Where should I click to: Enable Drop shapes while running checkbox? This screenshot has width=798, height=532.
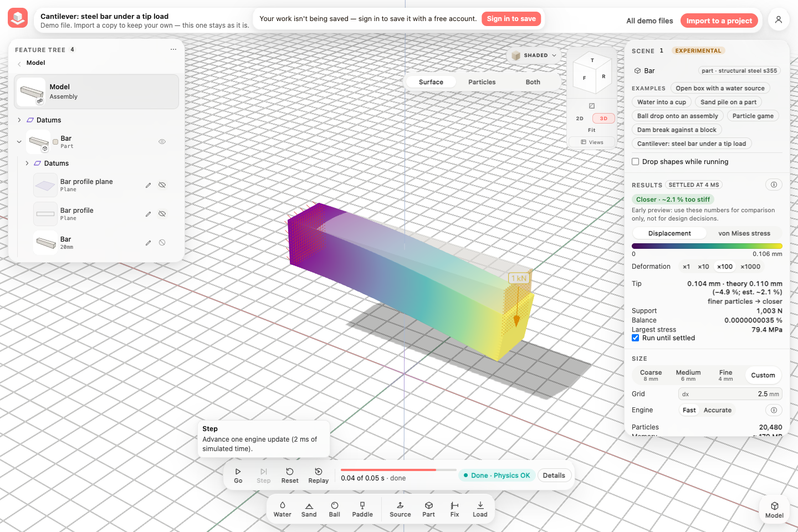tap(636, 162)
